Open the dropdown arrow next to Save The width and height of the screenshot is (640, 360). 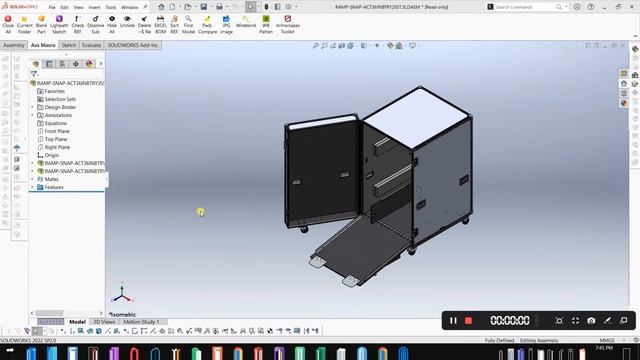(x=211, y=7)
